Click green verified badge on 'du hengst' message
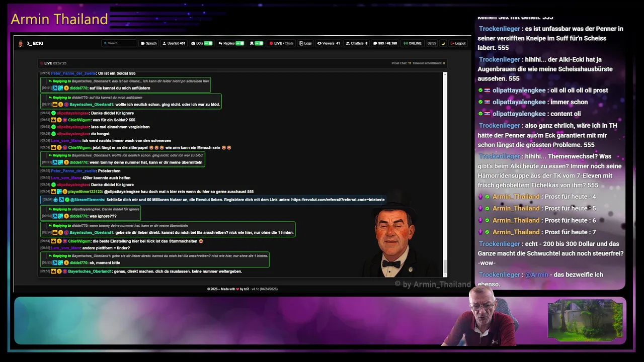Image resolution: width=644 pixels, height=362 pixels. click(53, 134)
